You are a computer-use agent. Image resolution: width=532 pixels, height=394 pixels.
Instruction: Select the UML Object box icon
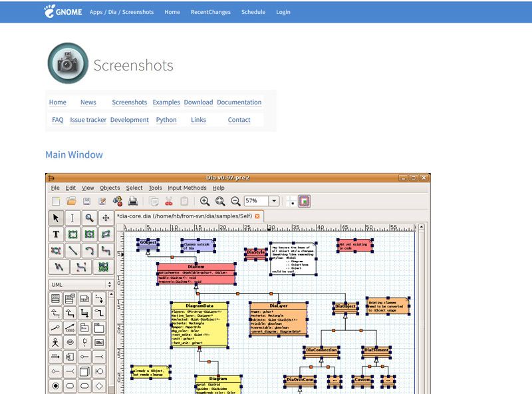(99, 342)
